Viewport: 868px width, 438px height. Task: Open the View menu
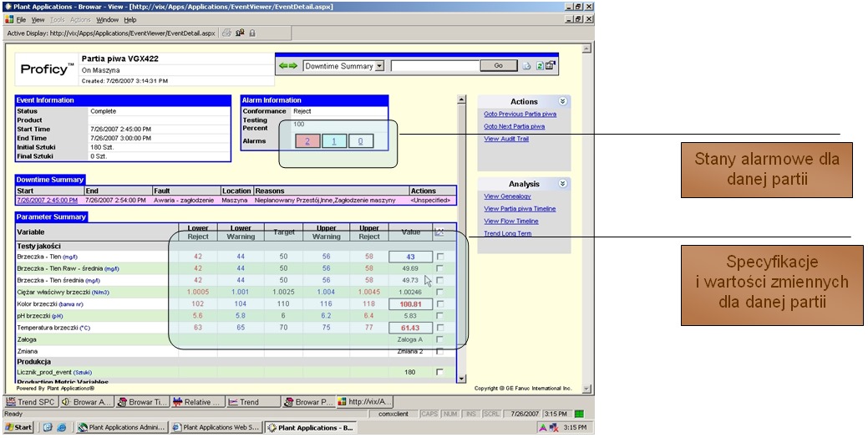[x=38, y=20]
